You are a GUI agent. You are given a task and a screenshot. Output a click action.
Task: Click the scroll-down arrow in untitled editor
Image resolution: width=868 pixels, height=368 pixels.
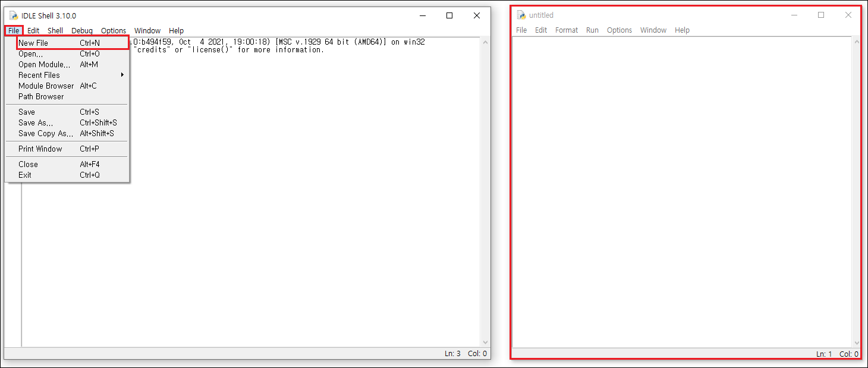pos(856,342)
